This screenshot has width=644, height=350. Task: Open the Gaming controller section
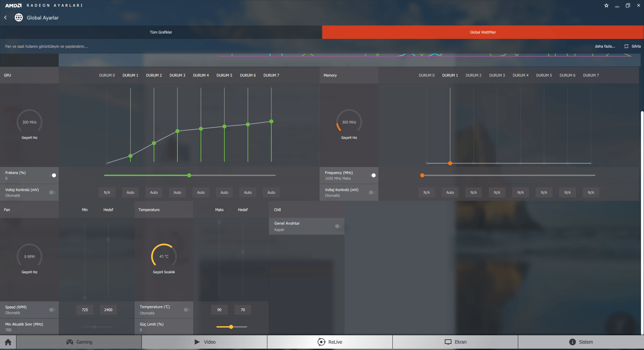79,342
